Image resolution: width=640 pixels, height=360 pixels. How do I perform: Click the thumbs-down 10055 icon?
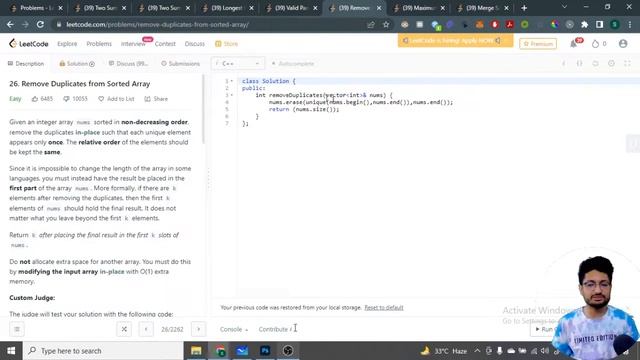(x=66, y=99)
